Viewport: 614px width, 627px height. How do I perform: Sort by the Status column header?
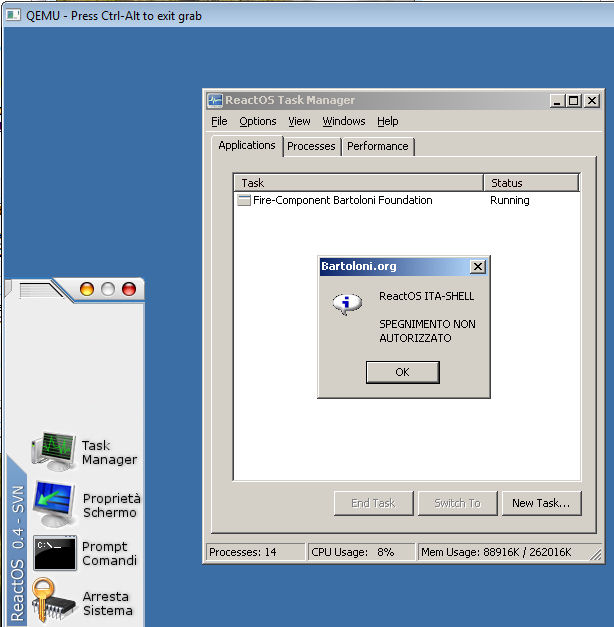[x=531, y=183]
